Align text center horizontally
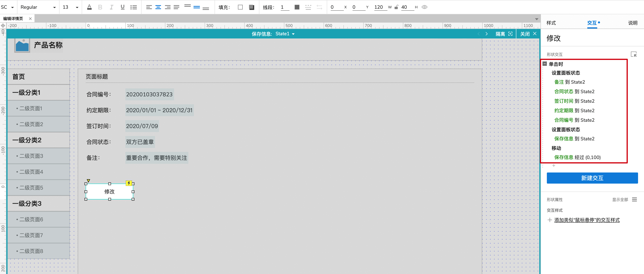644x274 pixels. click(158, 7)
